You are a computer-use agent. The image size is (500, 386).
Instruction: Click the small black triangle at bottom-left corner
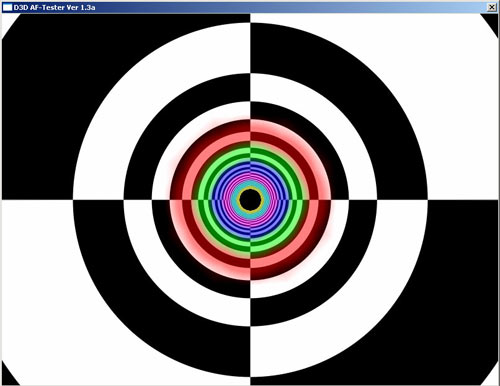tap(8, 377)
